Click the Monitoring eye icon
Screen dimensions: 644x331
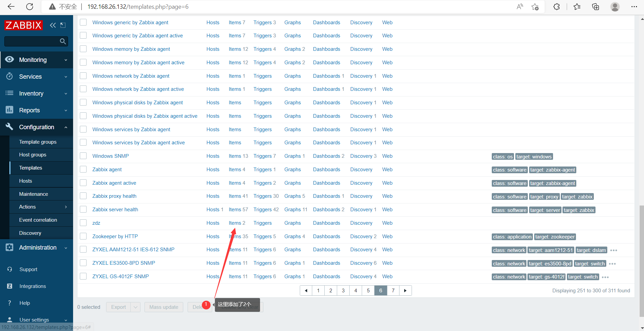tap(9, 60)
